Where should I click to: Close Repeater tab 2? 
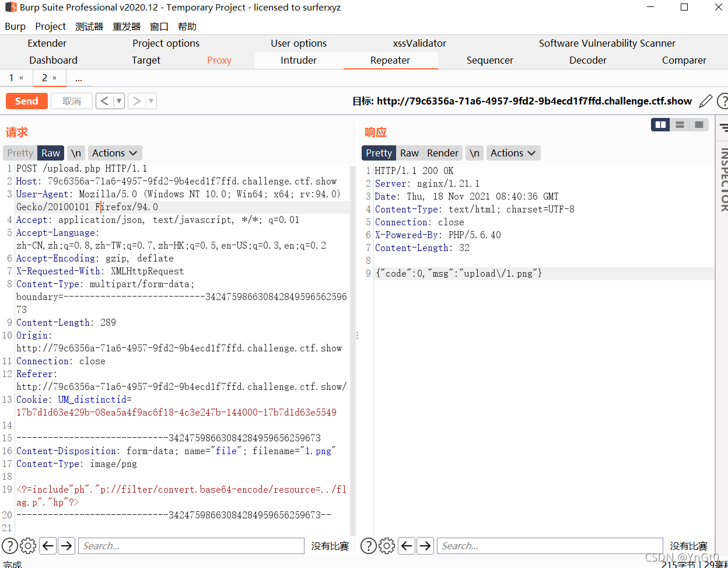click(55, 78)
